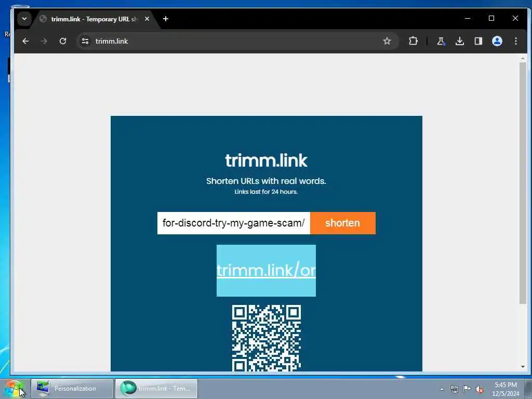Click the orange shorten button

tap(343, 223)
